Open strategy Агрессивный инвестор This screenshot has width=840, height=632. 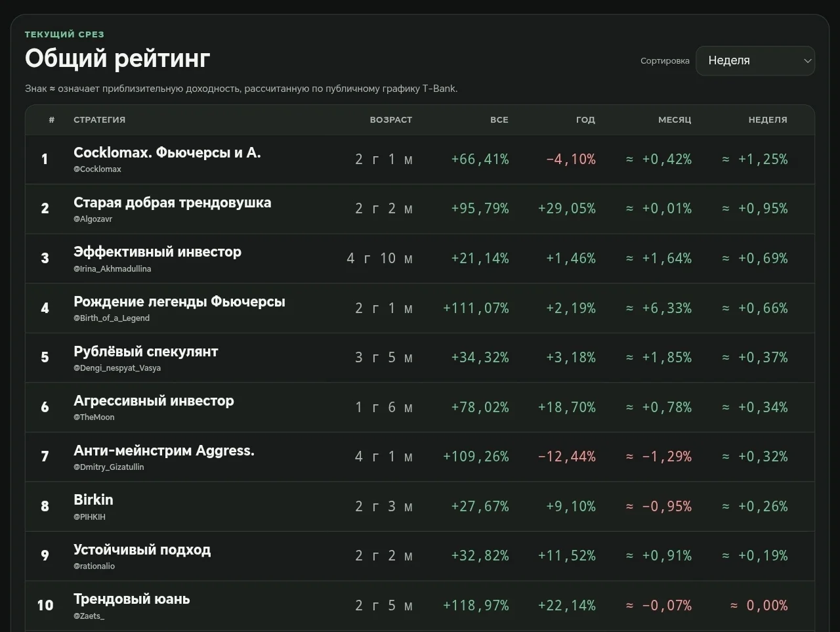tap(154, 400)
